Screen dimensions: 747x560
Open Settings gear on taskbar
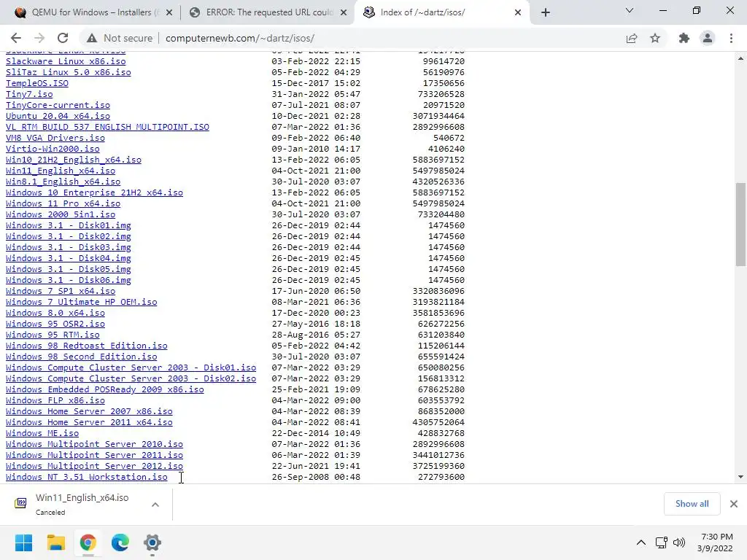152,542
